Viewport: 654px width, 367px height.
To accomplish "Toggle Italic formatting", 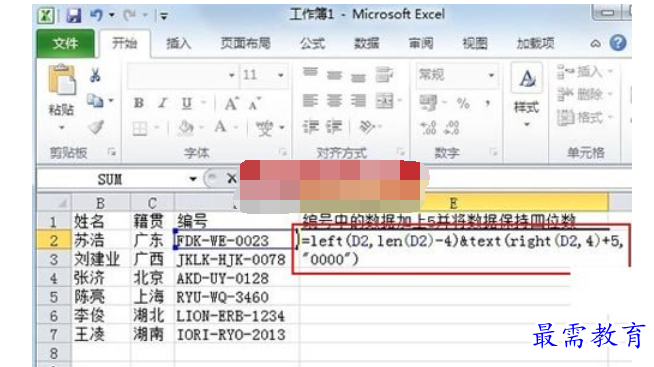I will (163, 103).
